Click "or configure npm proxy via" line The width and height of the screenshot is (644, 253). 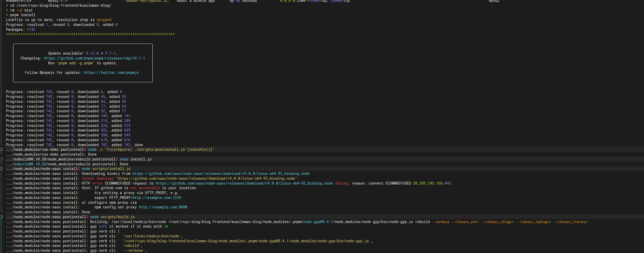coord(109,203)
